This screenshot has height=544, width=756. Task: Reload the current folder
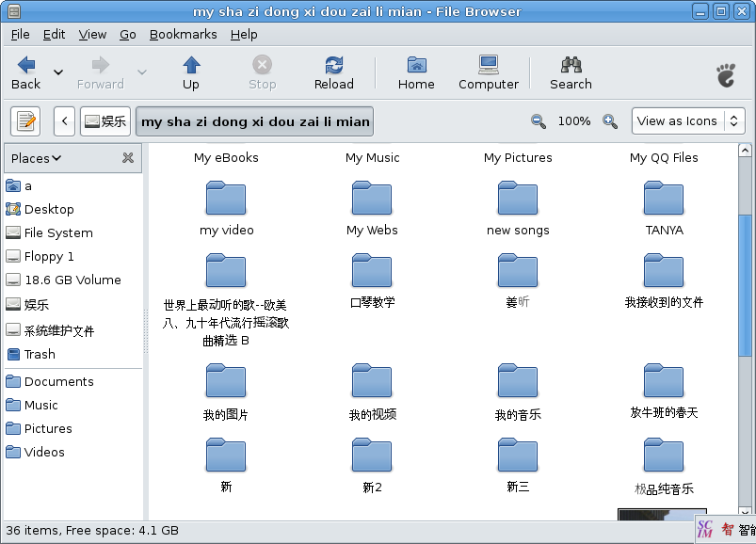333,72
